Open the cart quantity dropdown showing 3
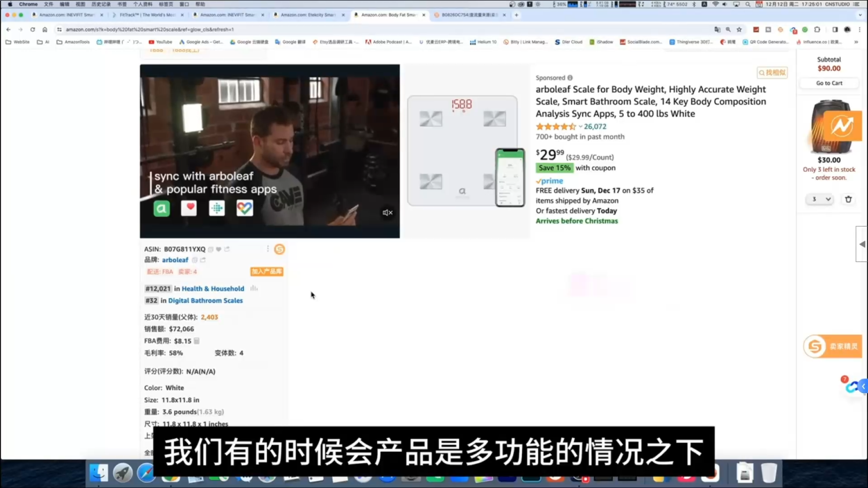The height and width of the screenshot is (488, 868). tap(819, 199)
